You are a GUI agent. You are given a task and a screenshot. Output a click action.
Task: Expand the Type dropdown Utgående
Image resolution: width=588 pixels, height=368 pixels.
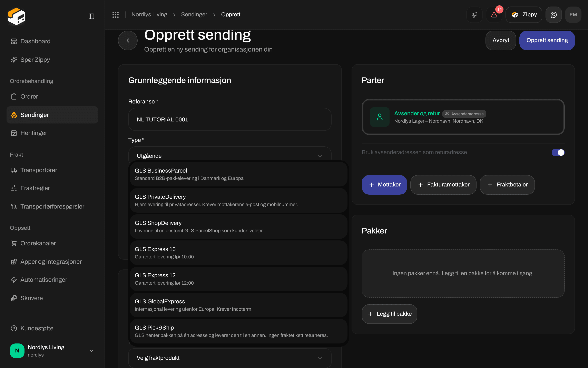(x=230, y=155)
